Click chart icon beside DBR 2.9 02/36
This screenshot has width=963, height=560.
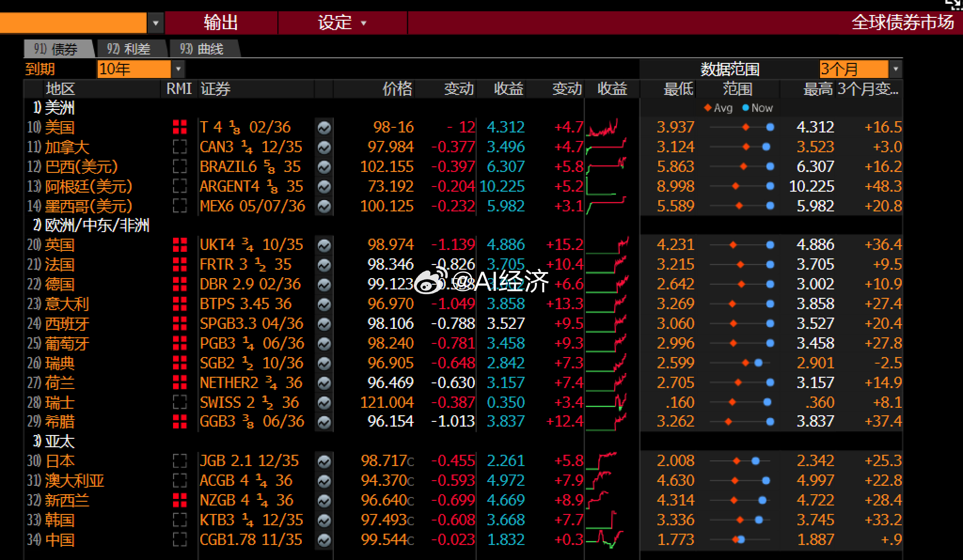(324, 285)
